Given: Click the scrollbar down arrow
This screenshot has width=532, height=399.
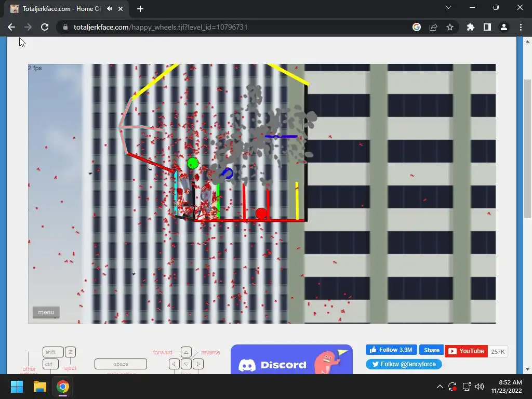Looking at the screenshot, I should click(x=527, y=369).
